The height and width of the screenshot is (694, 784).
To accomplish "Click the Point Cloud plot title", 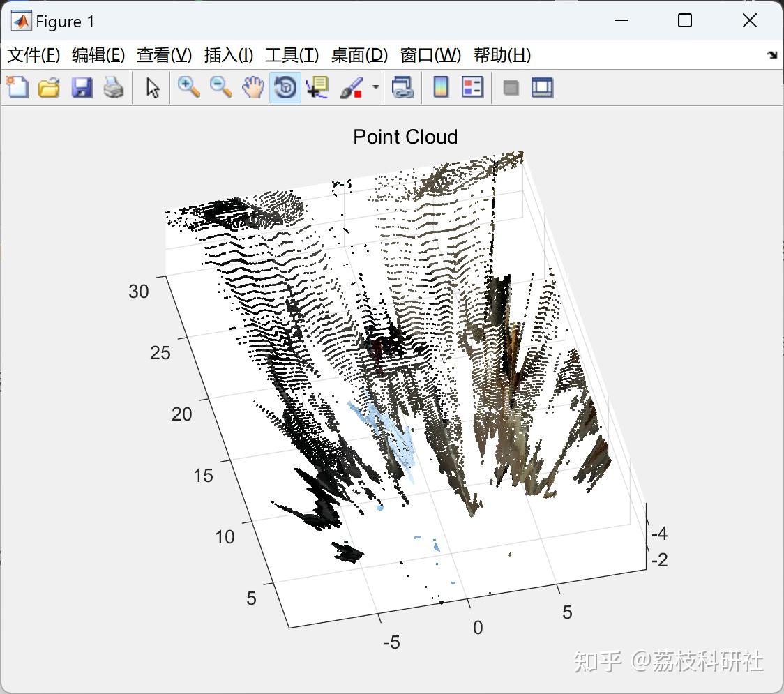I will click(405, 137).
